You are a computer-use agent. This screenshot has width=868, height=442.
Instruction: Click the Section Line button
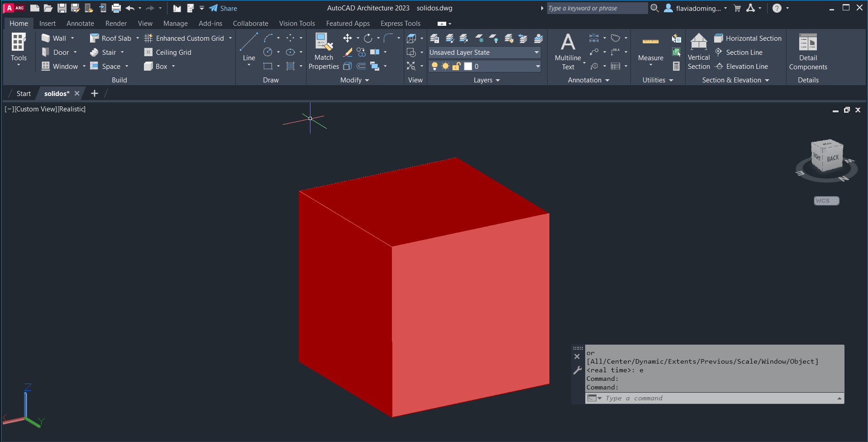(x=739, y=53)
